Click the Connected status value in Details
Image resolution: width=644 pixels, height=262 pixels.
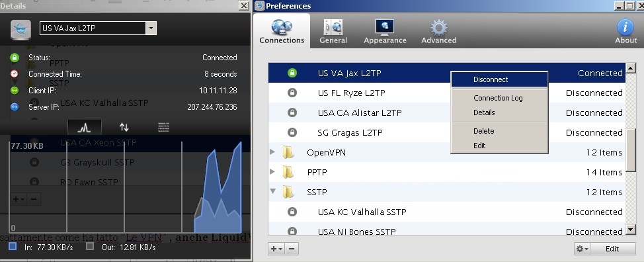[x=220, y=58]
